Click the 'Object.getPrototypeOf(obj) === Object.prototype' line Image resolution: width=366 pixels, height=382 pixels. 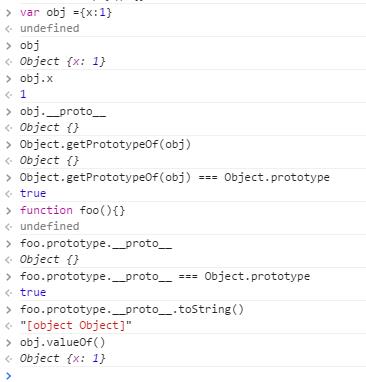click(x=175, y=177)
